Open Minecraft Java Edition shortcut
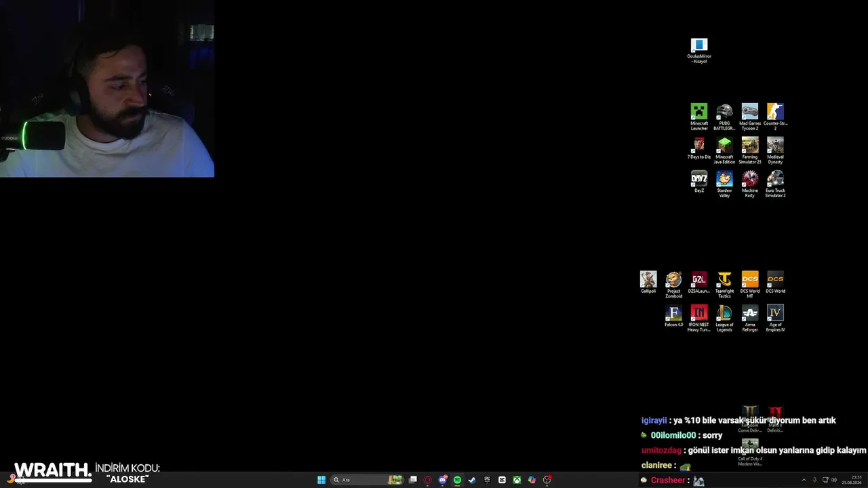 click(x=724, y=150)
